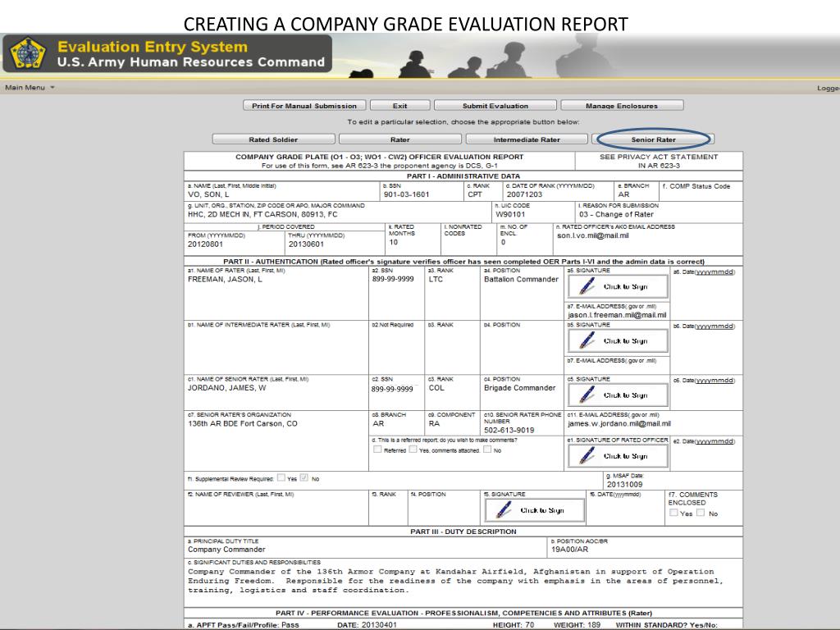This screenshot has height=630, width=840.
Task: Open Manage Enclosures
Action: [622, 106]
